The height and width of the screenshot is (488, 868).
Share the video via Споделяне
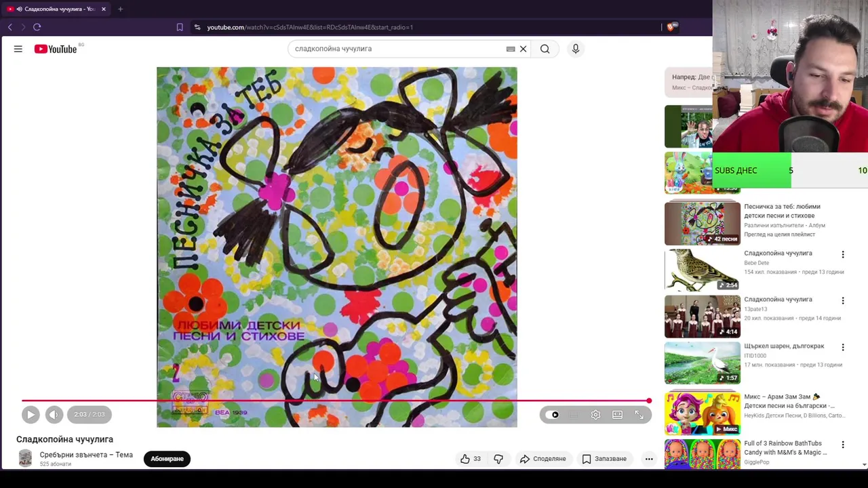(x=542, y=459)
